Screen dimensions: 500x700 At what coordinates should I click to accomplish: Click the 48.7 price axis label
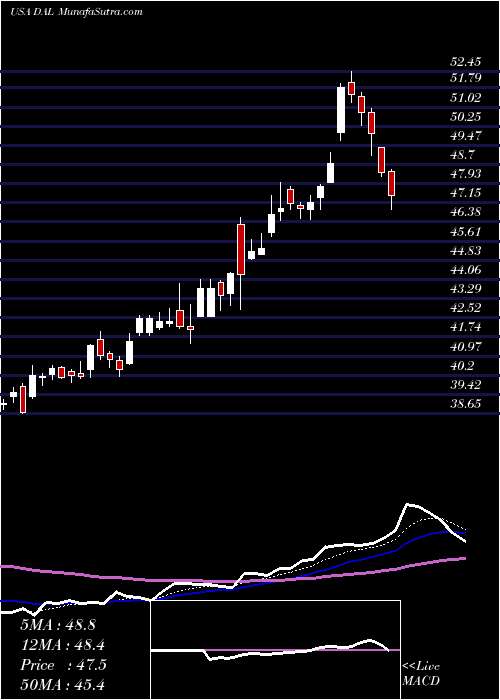[x=463, y=155]
